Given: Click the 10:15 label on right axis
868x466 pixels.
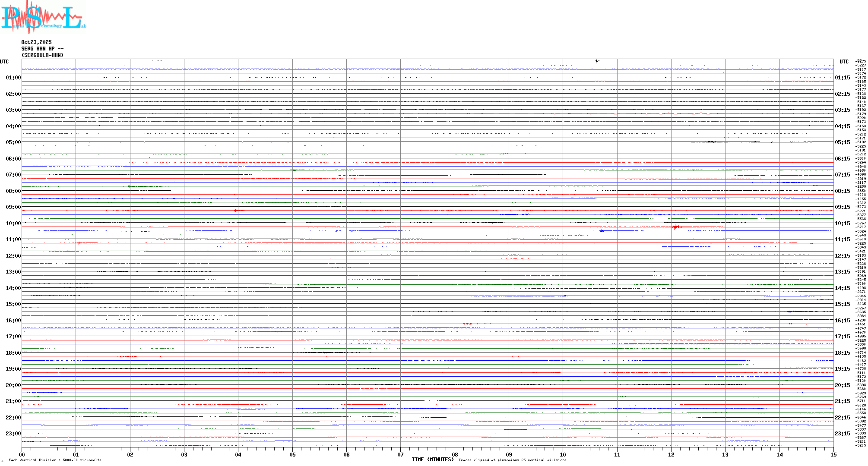Looking at the screenshot, I should click(842, 224).
